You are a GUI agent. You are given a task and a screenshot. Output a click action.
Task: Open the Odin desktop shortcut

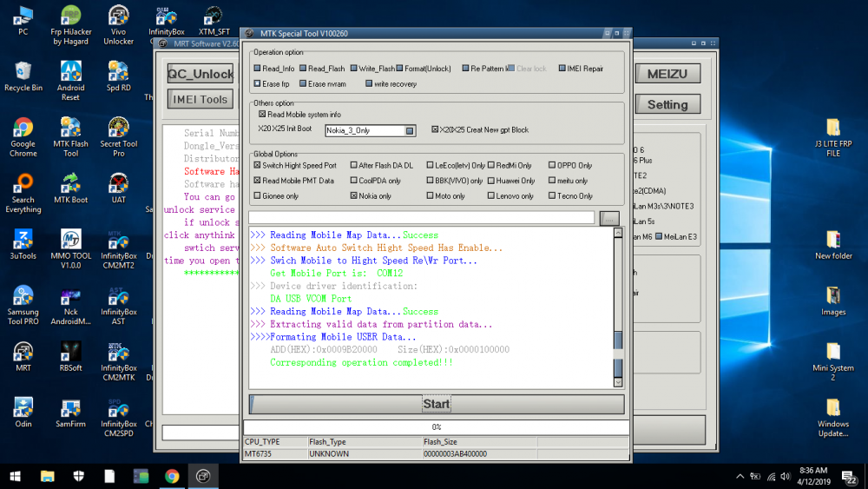click(x=23, y=413)
